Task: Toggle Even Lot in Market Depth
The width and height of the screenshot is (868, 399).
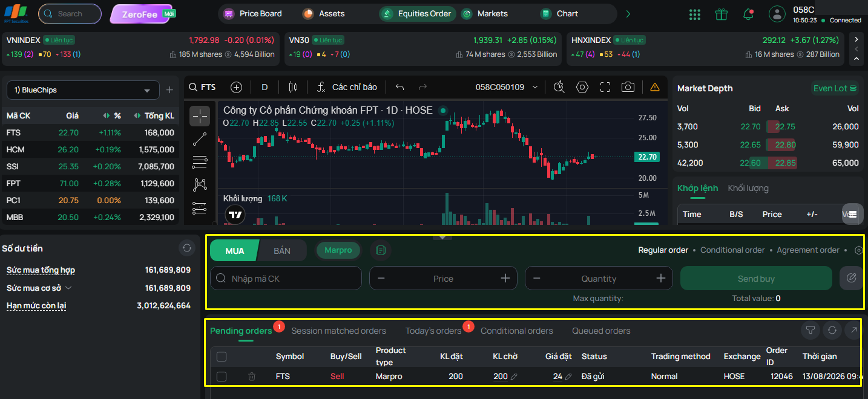Action: [835, 88]
